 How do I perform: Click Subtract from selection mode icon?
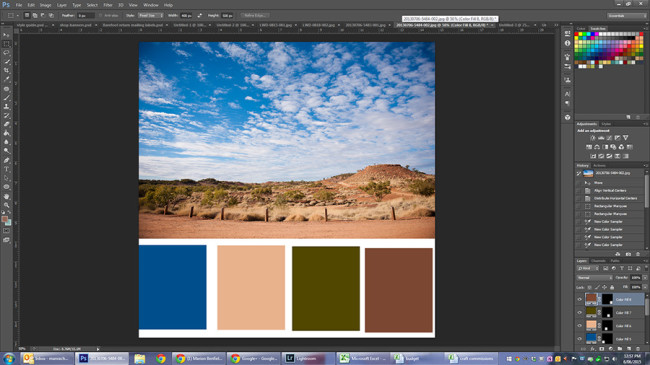tap(43, 15)
